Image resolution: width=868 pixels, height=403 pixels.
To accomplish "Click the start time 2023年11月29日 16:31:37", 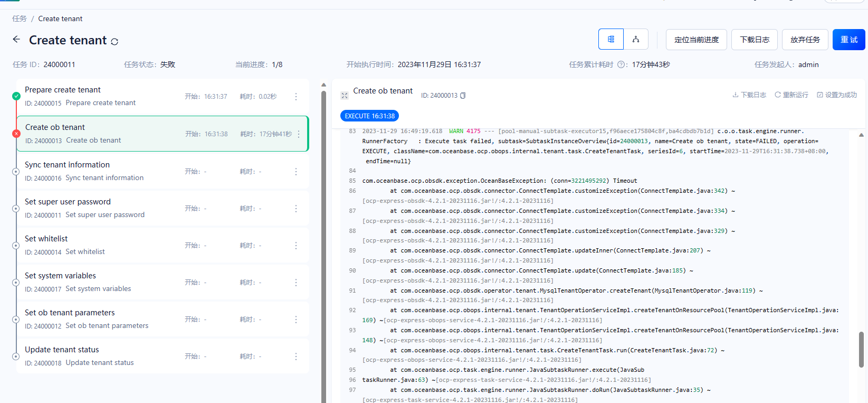I will coord(439,64).
